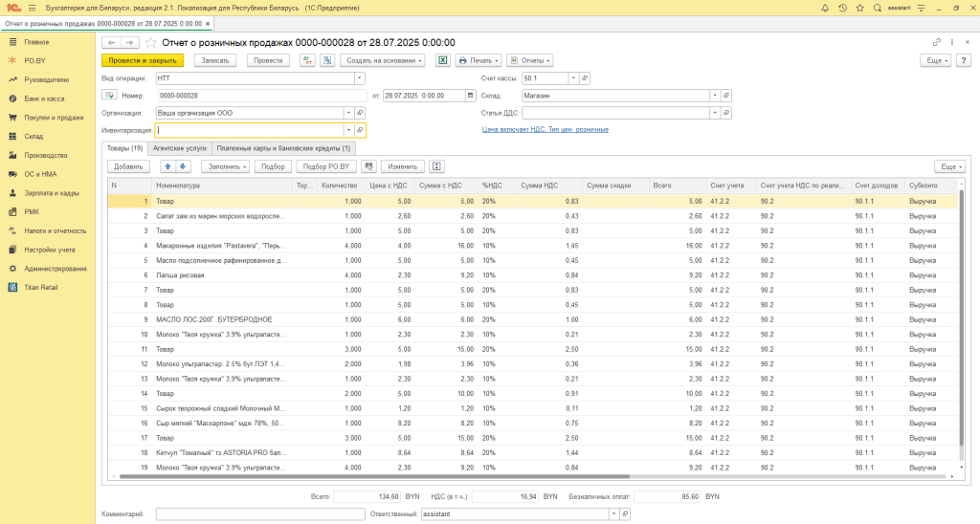Switch to Агентские услуги tab

[179, 148]
